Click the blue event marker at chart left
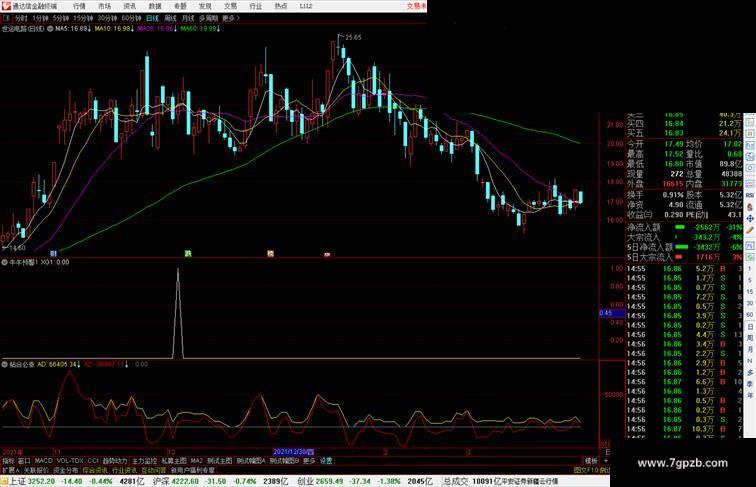756x487 pixels. pyautogui.click(x=54, y=253)
